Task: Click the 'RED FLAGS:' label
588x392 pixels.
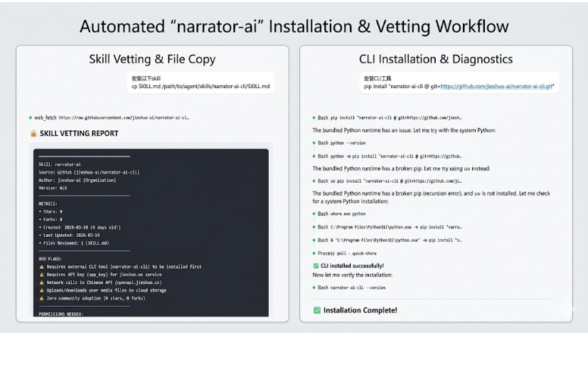Action: pyautogui.click(x=50, y=259)
